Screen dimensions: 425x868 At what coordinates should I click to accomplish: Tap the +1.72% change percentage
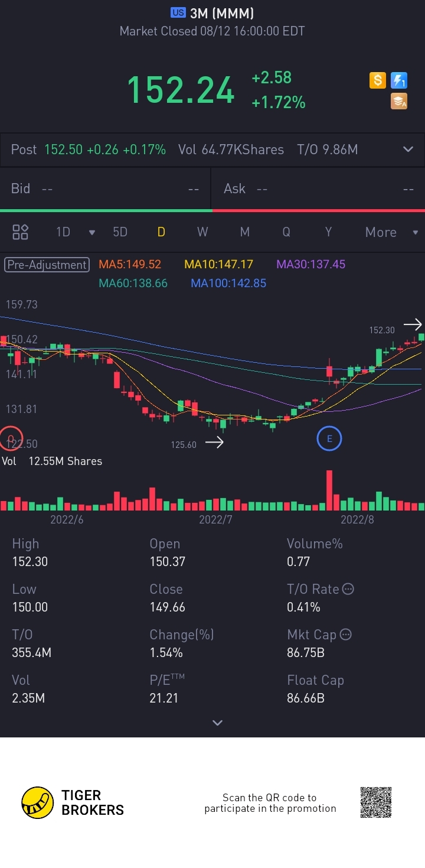tap(279, 103)
